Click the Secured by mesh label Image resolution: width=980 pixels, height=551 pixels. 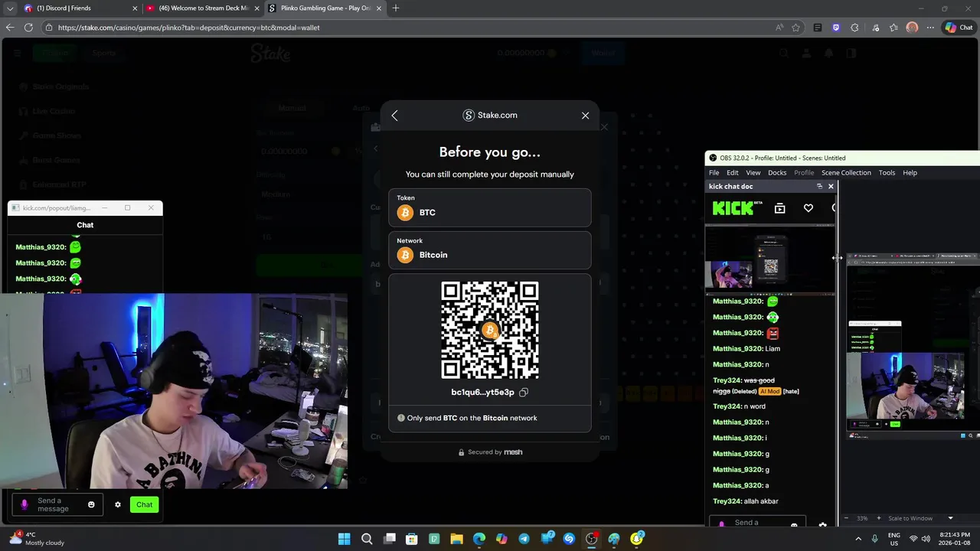click(x=490, y=452)
